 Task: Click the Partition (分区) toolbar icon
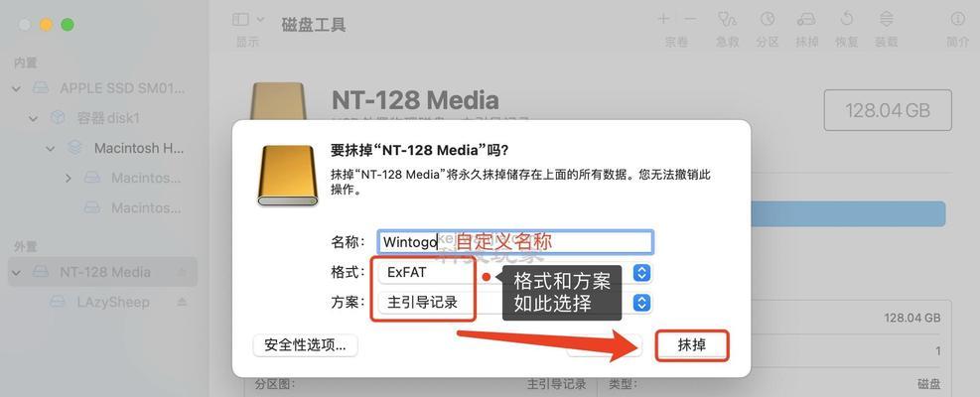tap(767, 20)
